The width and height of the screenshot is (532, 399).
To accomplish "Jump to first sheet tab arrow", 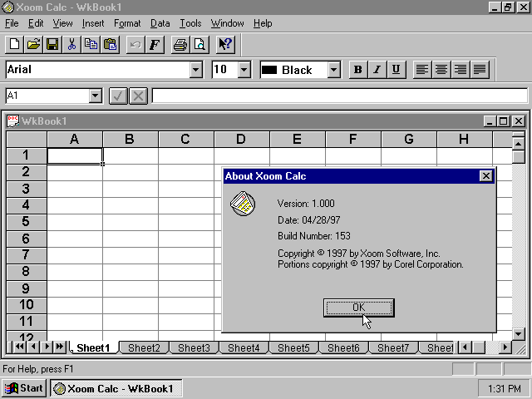I will tap(20, 347).
